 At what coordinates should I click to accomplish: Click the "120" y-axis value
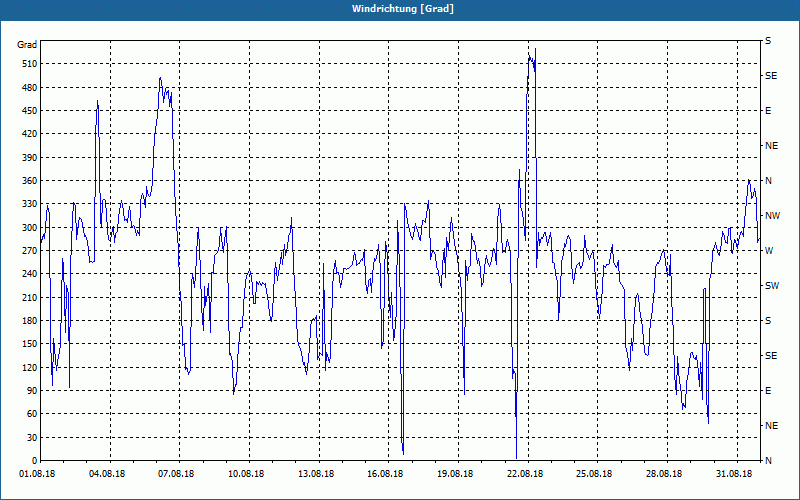click(30, 367)
